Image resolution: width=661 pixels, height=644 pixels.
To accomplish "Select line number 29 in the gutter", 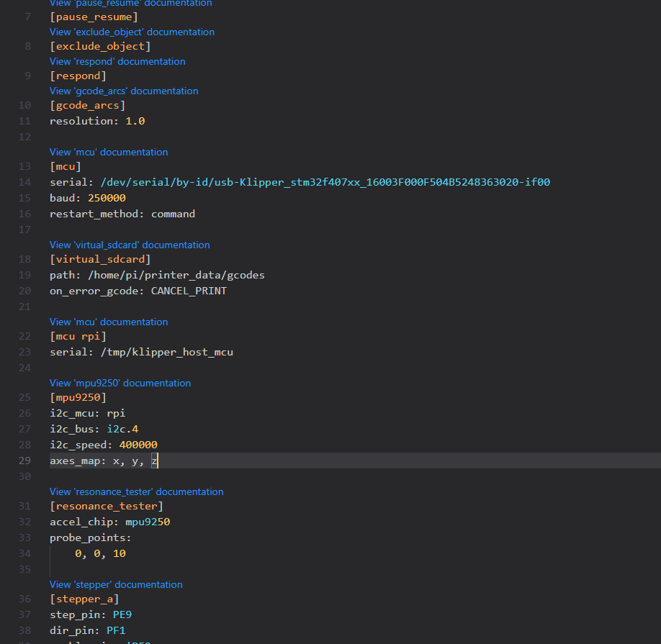I will click(x=24, y=461).
